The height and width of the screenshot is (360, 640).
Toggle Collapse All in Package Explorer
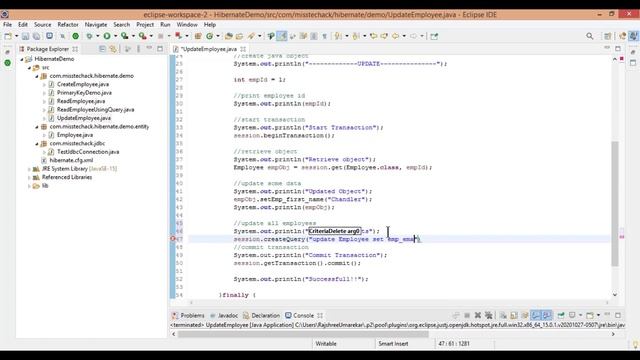coord(102,49)
